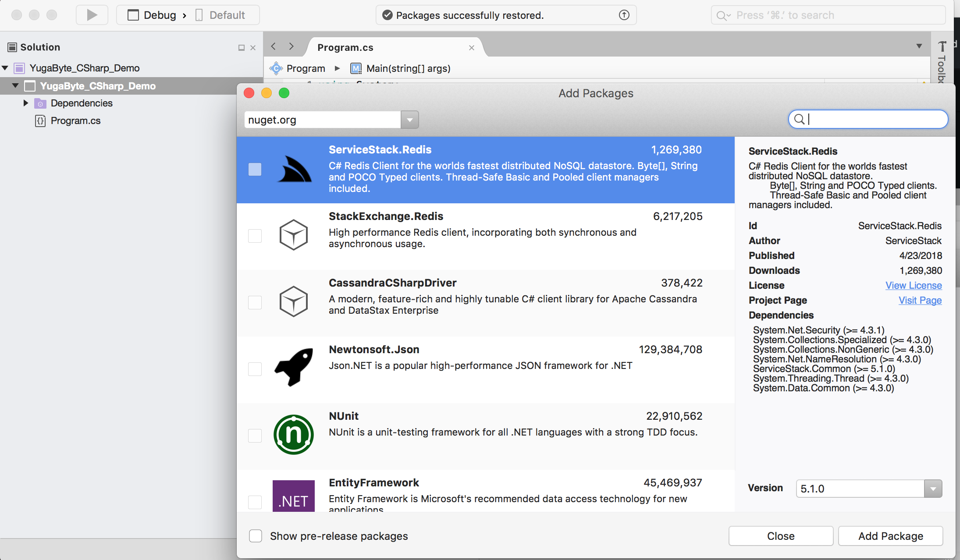This screenshot has height=560, width=960.
Task: Open the Version 5.1.0 dropdown
Action: click(x=933, y=489)
